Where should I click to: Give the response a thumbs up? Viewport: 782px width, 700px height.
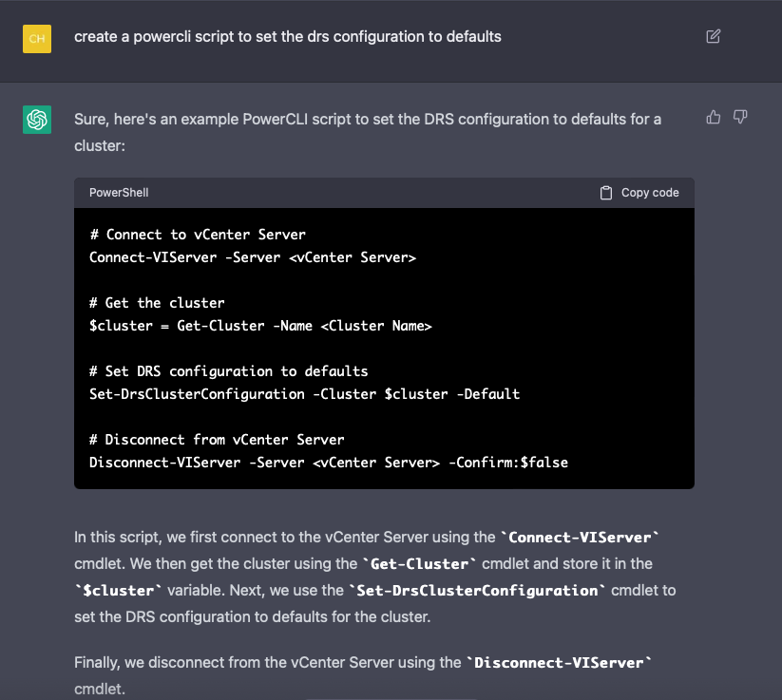713,116
